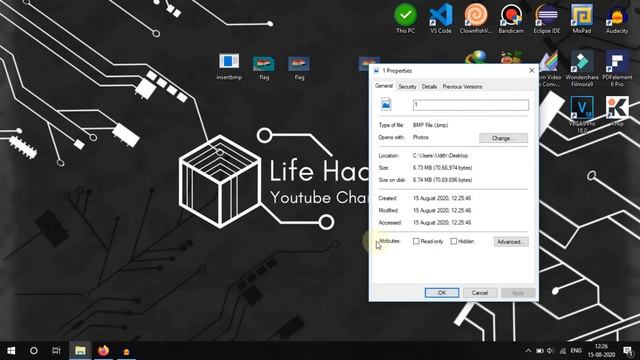The image size is (640, 360).
Task: Select the Clownfish voice changer shortcut
Action: [476, 18]
